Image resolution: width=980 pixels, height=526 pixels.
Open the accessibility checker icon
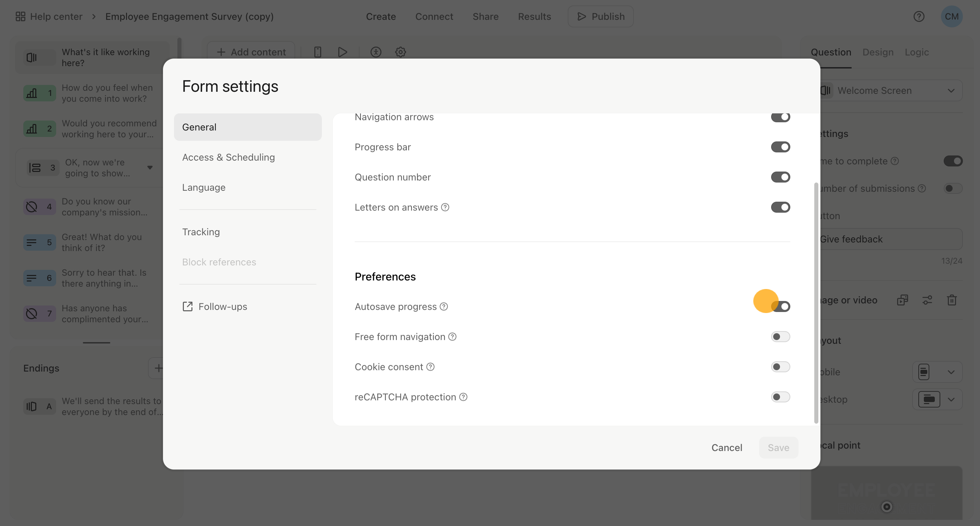(x=376, y=52)
